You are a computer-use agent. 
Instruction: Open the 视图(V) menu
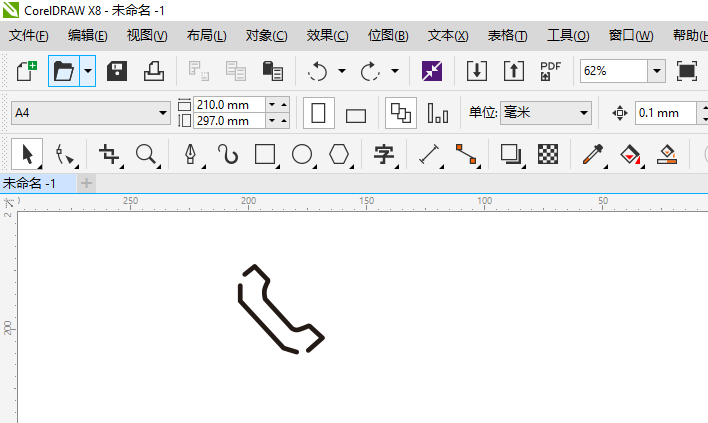click(x=147, y=35)
